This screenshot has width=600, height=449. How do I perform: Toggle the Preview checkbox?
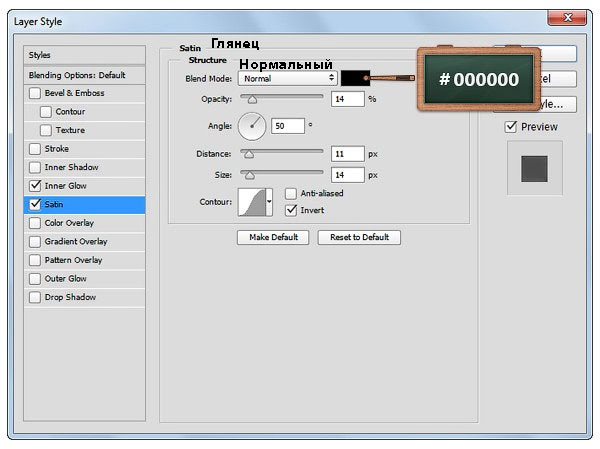click(511, 127)
